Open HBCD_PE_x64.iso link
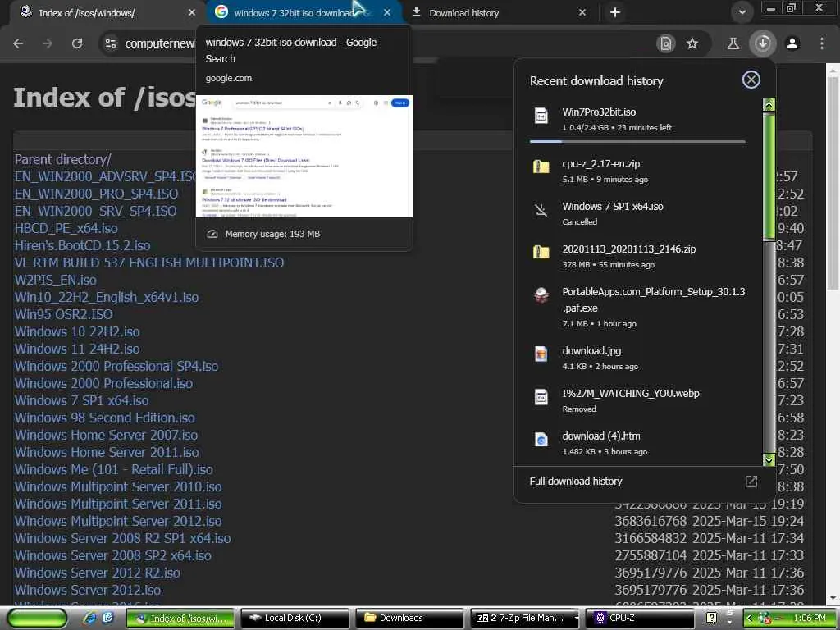The image size is (840, 630). (x=66, y=228)
